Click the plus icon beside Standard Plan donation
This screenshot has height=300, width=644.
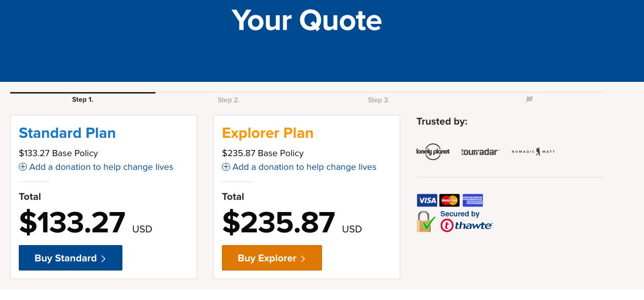pos(22,167)
